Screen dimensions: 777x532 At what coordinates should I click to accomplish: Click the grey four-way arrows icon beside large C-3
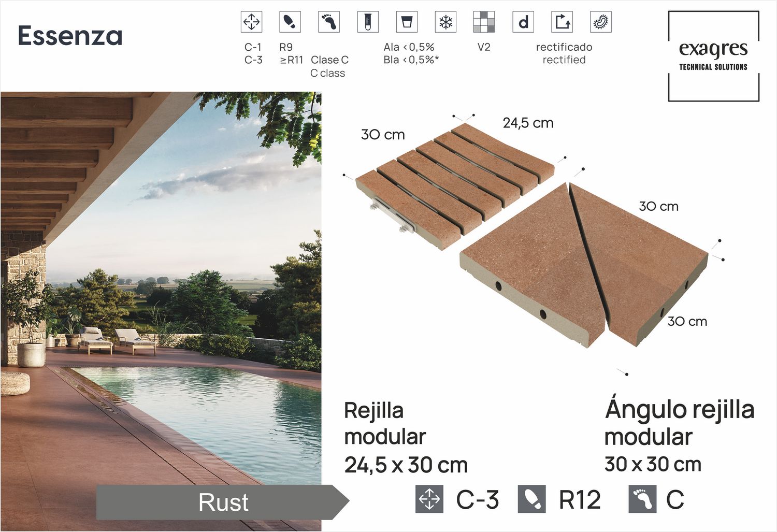(x=429, y=499)
